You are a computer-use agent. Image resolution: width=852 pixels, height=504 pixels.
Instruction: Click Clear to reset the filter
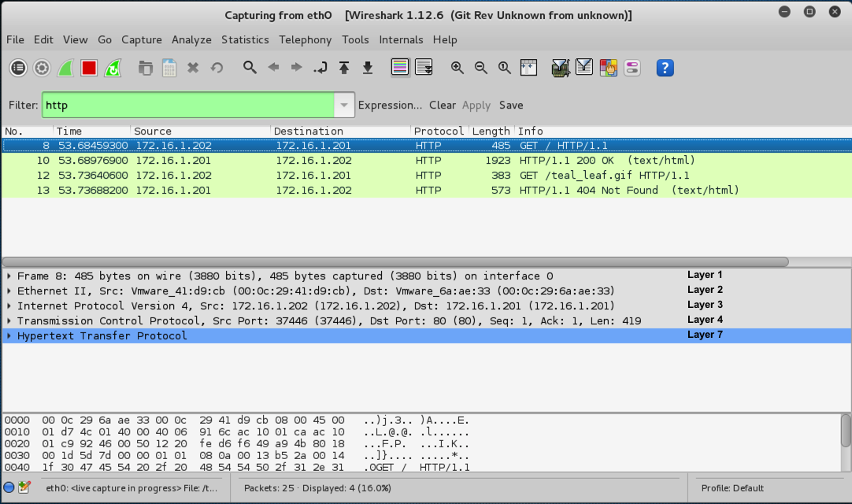click(x=442, y=106)
